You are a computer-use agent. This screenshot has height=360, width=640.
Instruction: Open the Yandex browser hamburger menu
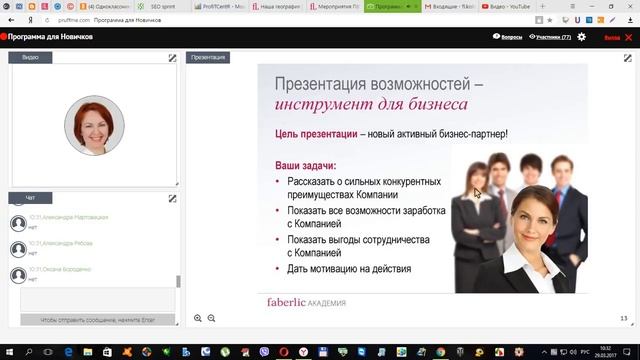pos(573,6)
